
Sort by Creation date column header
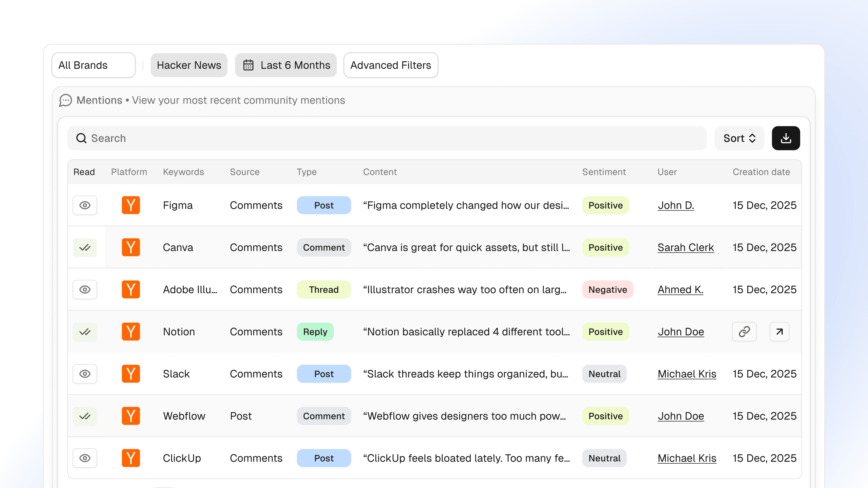point(761,172)
